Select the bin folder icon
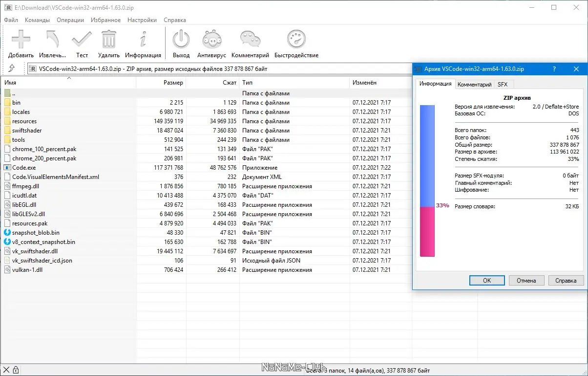The width and height of the screenshot is (588, 376). pyautogui.click(x=7, y=103)
